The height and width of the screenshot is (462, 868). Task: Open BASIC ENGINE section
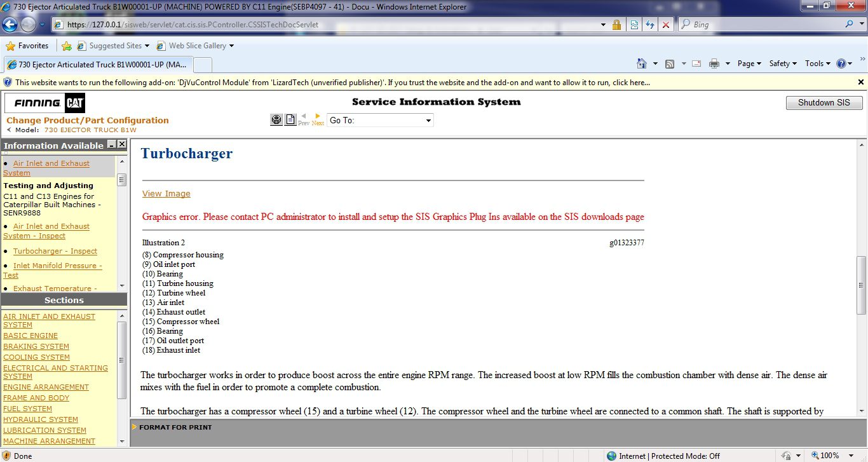pyautogui.click(x=31, y=336)
